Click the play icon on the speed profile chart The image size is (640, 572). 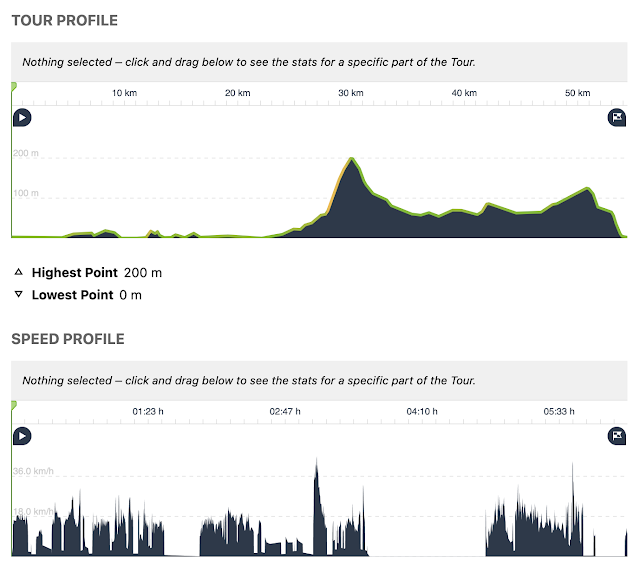click(22, 436)
